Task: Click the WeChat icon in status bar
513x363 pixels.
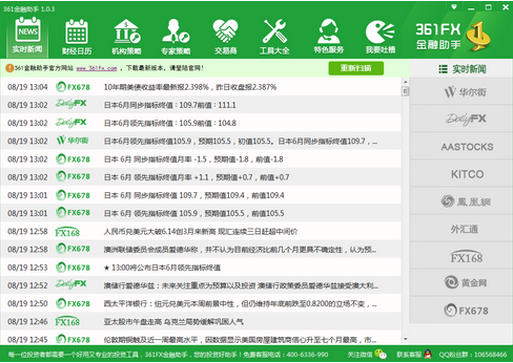Action: tap(380, 354)
